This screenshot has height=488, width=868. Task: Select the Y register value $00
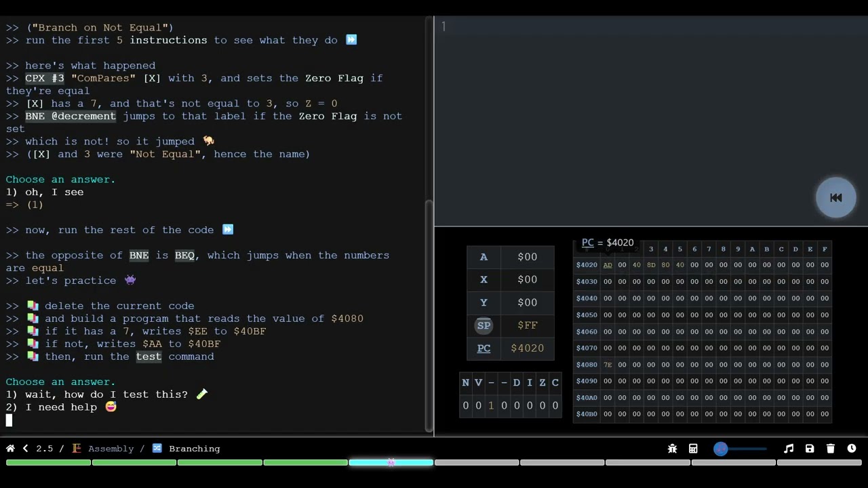click(x=527, y=303)
